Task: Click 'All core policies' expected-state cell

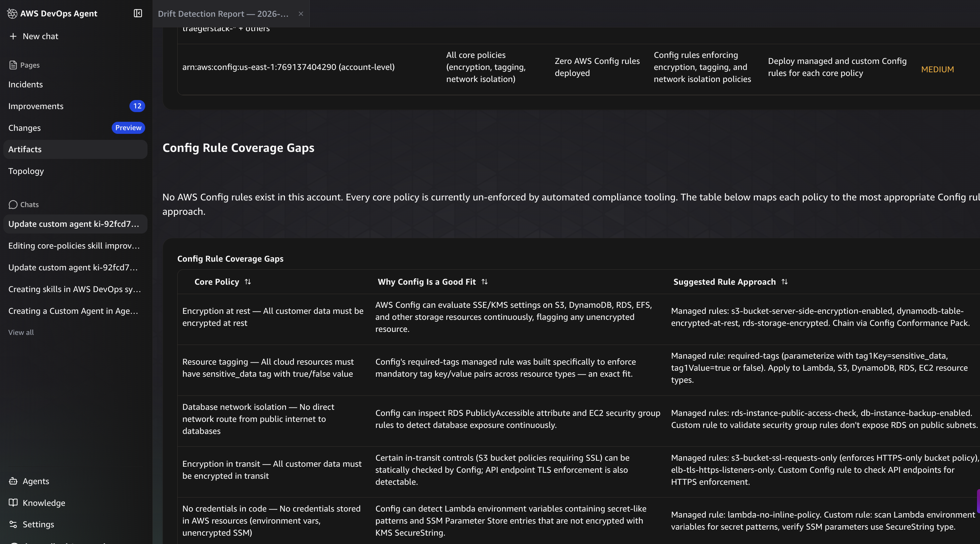Action: pos(486,67)
